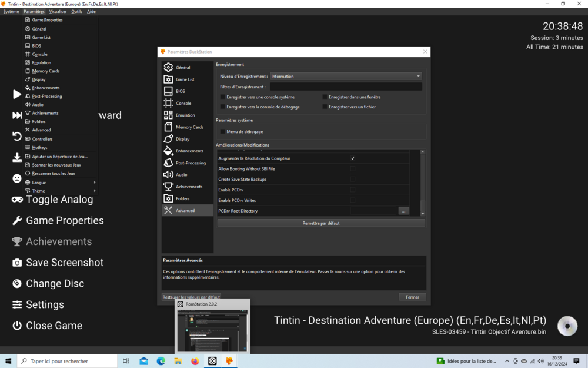Select the BIOS chip icon in sidebar
This screenshot has height=368, width=588.
pyautogui.click(x=168, y=91)
